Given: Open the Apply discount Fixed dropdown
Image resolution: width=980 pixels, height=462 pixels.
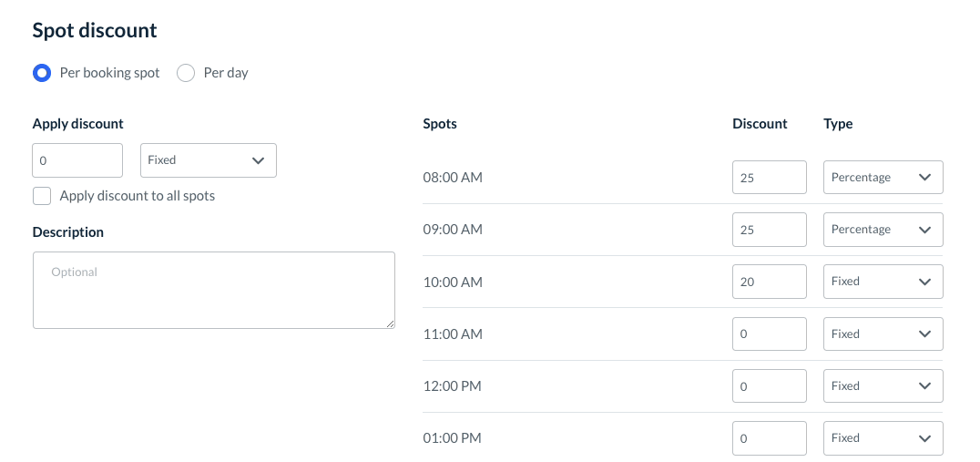Looking at the screenshot, I should (208, 160).
